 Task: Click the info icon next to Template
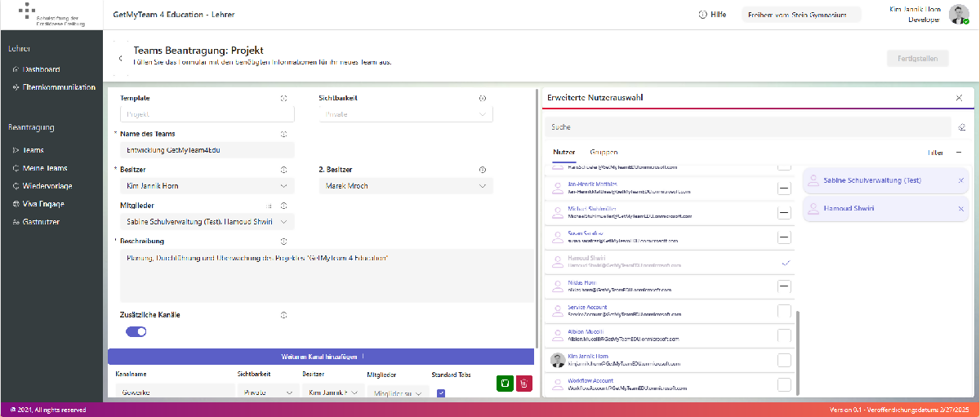click(284, 98)
